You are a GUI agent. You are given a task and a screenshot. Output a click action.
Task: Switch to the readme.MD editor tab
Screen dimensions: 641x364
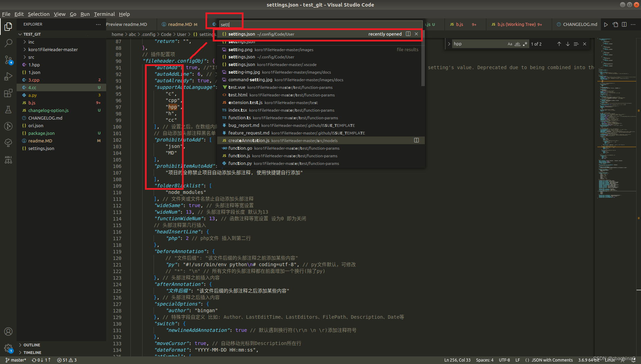tap(180, 24)
